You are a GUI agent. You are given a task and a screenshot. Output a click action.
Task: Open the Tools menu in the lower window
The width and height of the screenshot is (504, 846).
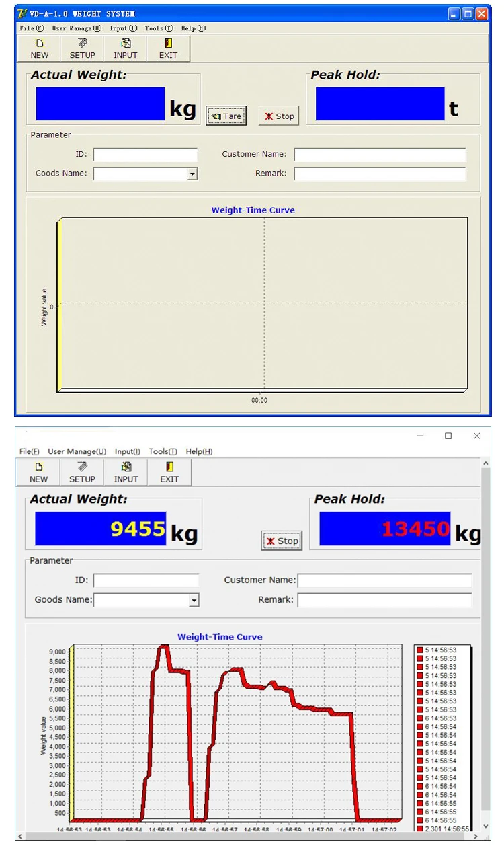[163, 451]
